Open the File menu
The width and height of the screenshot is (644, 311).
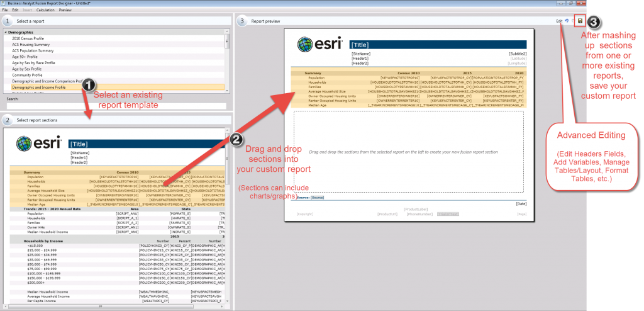click(5, 9)
